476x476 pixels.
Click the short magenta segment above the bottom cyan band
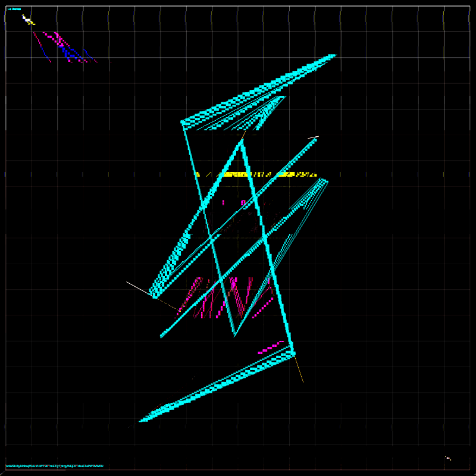[x=271, y=347]
